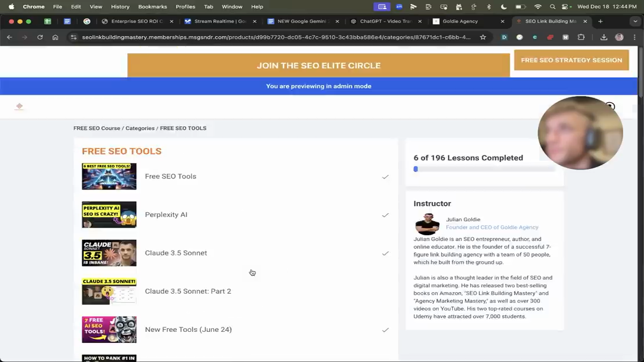Click the red extension icon in toolbar
This screenshot has height=362, width=644.
(550, 37)
